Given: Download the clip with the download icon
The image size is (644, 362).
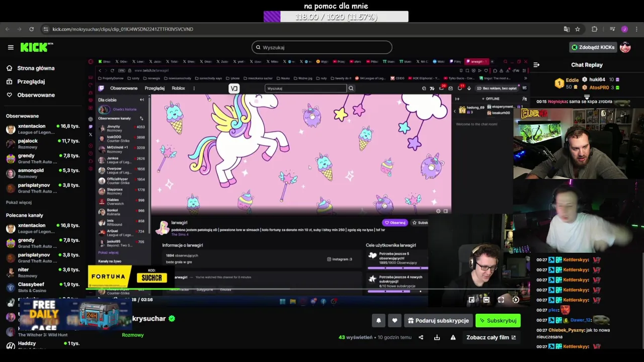Looking at the screenshot, I should [437, 337].
